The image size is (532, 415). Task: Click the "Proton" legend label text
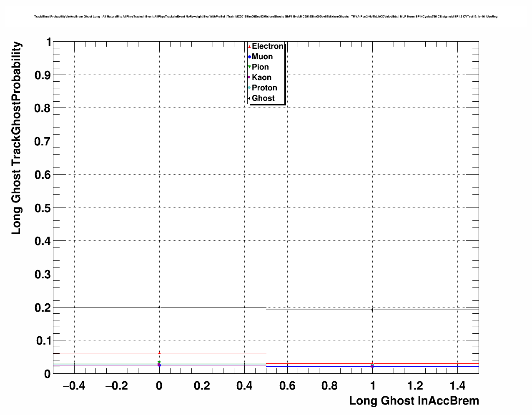click(264, 88)
